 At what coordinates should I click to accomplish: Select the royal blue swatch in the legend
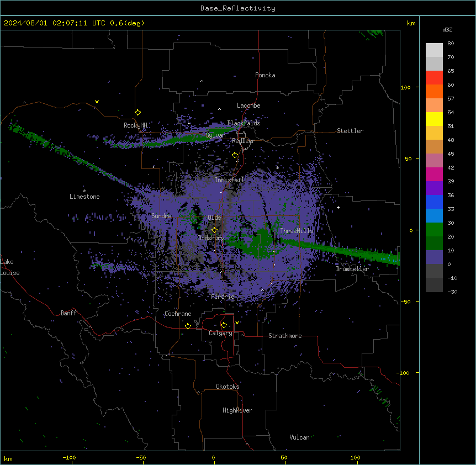point(434,202)
